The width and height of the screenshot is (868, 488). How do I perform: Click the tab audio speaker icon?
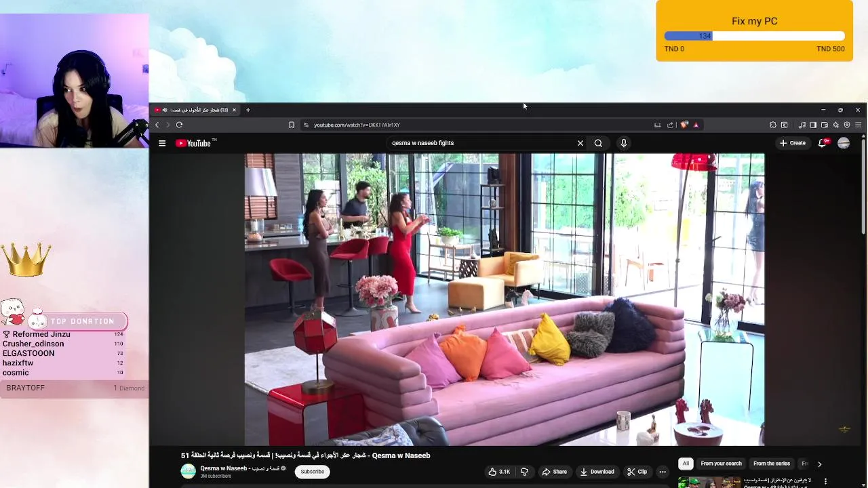tap(164, 110)
